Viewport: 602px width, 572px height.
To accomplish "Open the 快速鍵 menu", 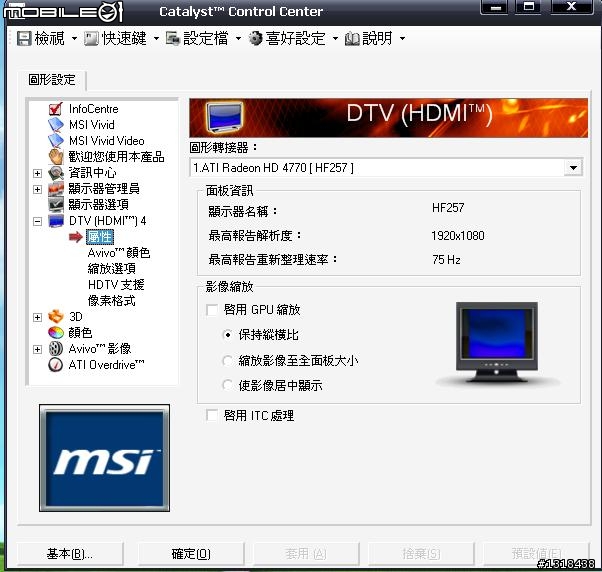I will tap(124, 38).
